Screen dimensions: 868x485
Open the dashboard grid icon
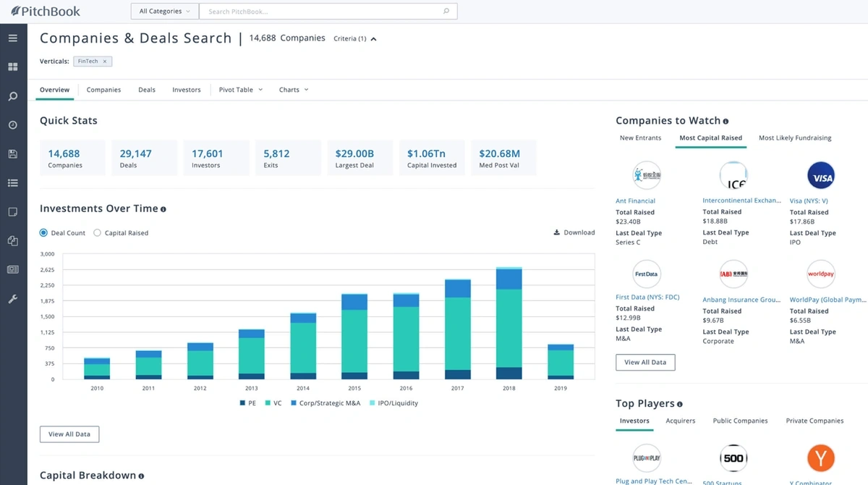pyautogui.click(x=12, y=67)
